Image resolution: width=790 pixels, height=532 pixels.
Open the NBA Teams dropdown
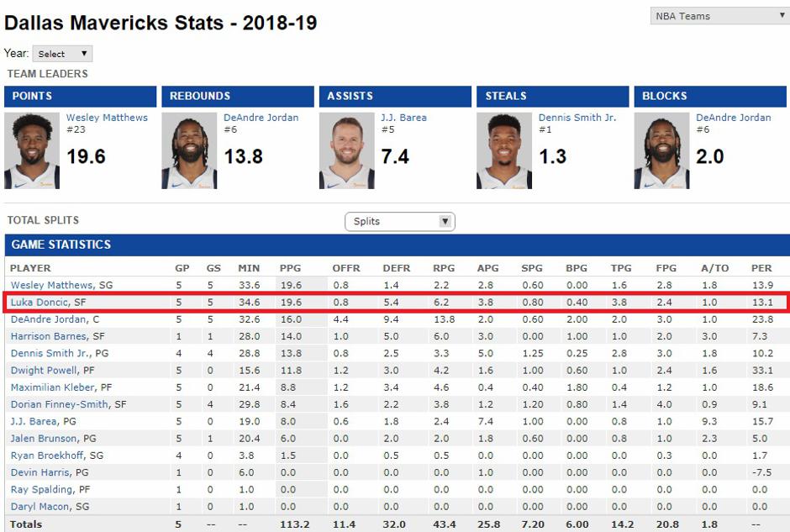tap(719, 16)
